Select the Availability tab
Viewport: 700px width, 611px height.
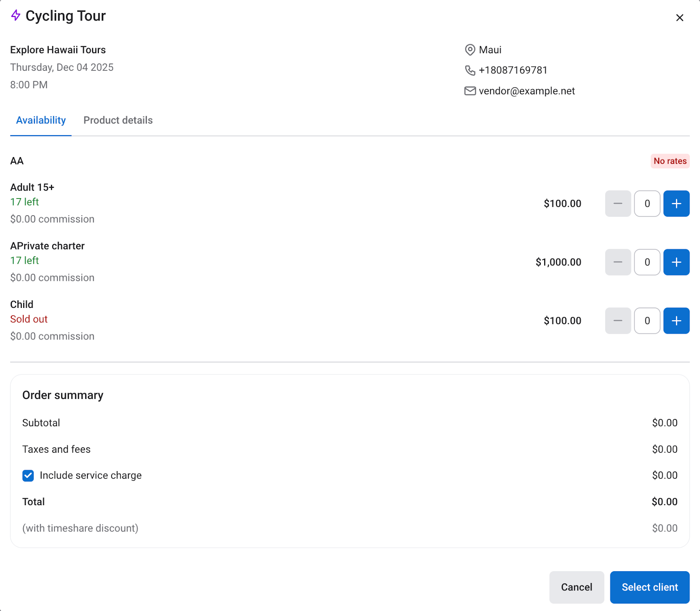41,120
